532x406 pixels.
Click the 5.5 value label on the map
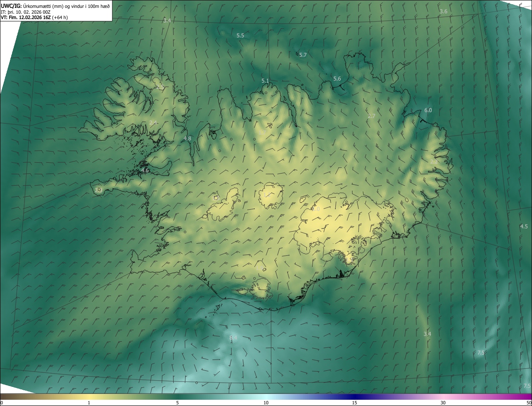[x=240, y=36]
